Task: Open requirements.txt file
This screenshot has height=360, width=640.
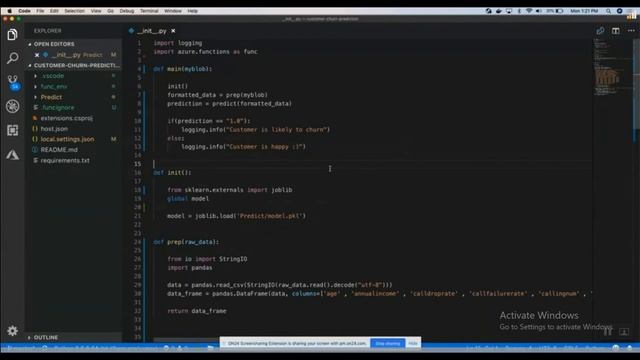Action: pyautogui.click(x=65, y=160)
